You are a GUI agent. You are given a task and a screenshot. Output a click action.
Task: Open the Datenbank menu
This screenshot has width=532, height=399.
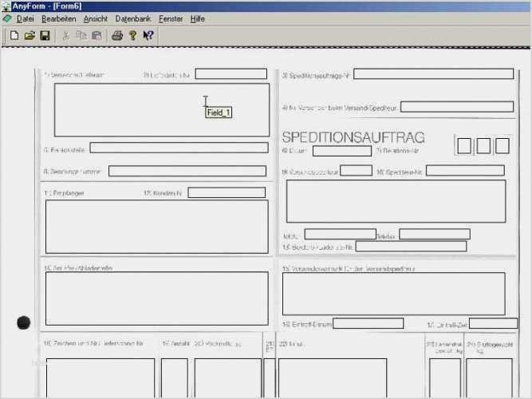(x=132, y=18)
